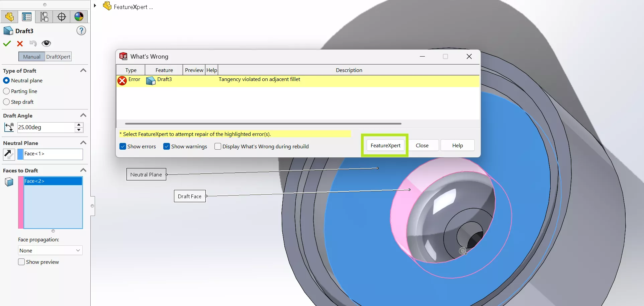The height and width of the screenshot is (306, 644).
Task: Select the Manual tab
Action: (32, 57)
